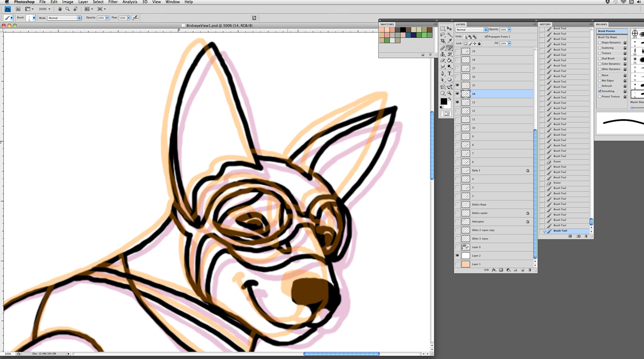Open the Analysis menu

[x=130, y=2]
